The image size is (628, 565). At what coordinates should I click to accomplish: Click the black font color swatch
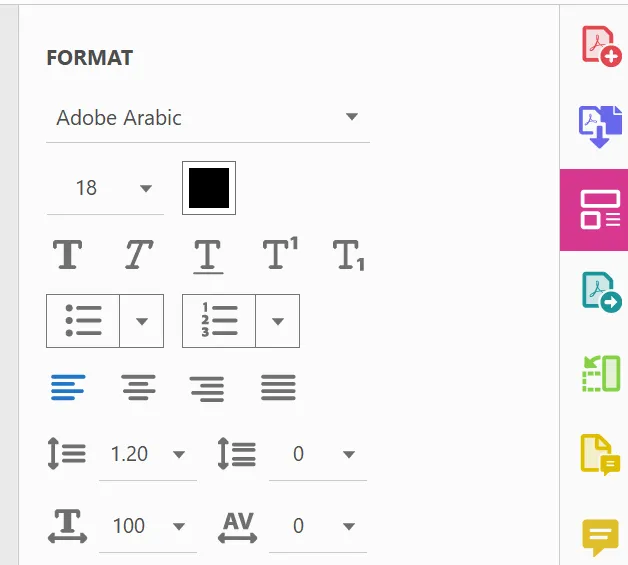(x=209, y=187)
